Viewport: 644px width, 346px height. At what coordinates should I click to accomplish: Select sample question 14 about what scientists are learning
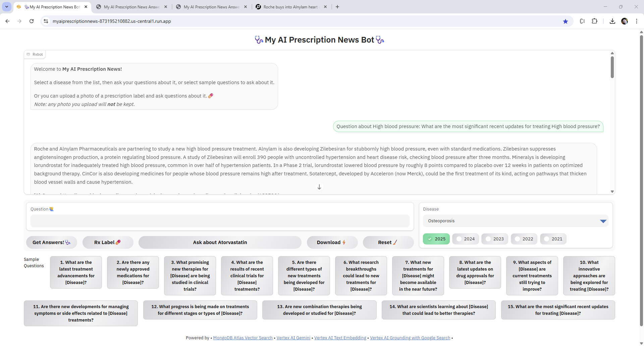(439, 310)
